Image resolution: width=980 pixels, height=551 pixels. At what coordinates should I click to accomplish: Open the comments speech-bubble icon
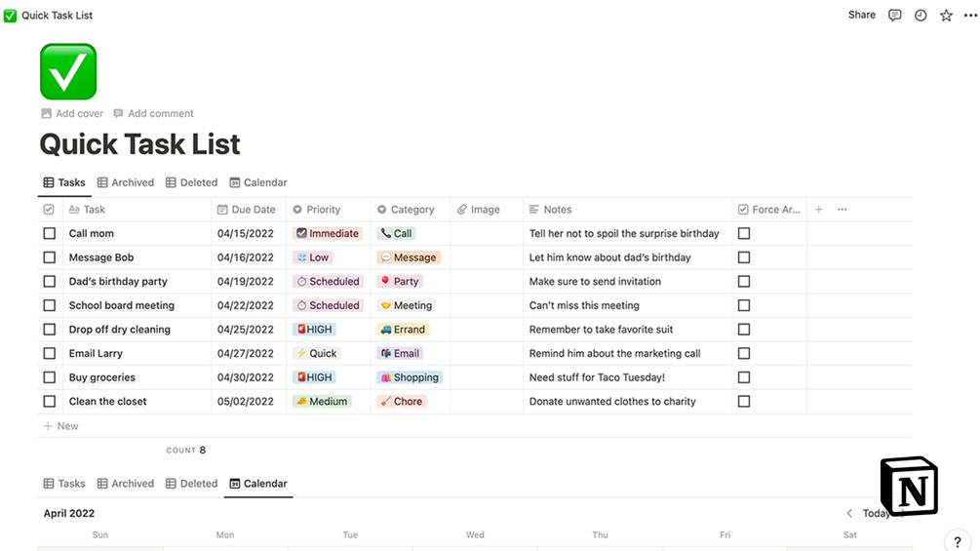[x=894, y=16]
